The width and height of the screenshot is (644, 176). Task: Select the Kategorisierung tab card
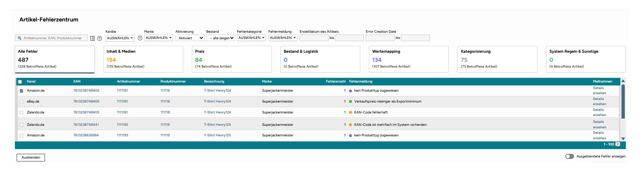(x=497, y=59)
